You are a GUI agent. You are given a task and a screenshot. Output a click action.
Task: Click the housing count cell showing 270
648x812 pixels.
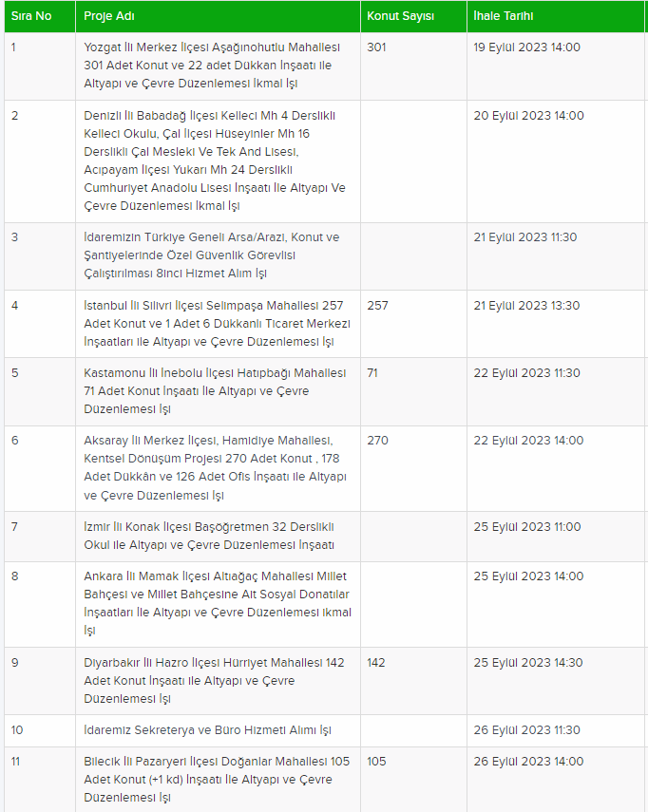378,441
